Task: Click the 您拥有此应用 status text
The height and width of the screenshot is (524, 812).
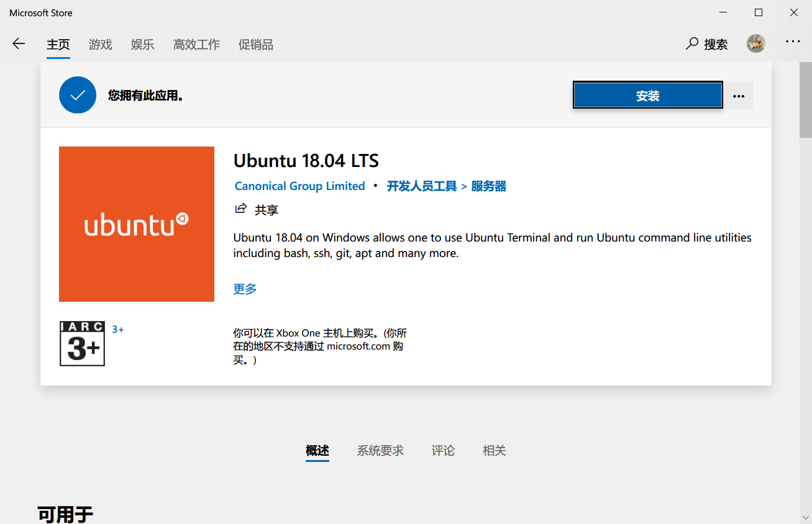Action: [146, 96]
